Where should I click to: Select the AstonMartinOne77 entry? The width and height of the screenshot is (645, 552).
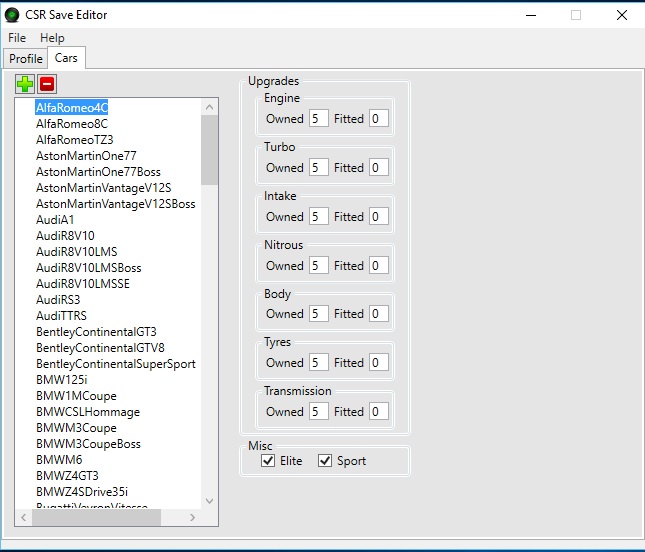point(86,156)
